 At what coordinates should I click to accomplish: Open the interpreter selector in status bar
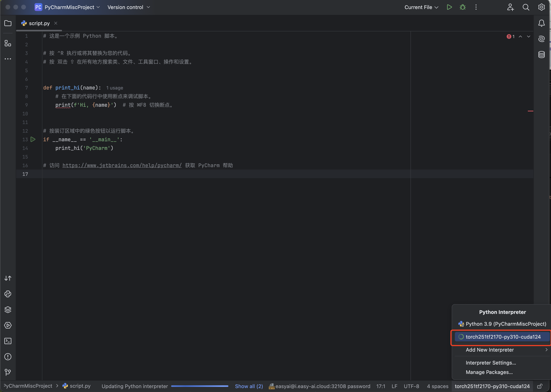coord(492,386)
